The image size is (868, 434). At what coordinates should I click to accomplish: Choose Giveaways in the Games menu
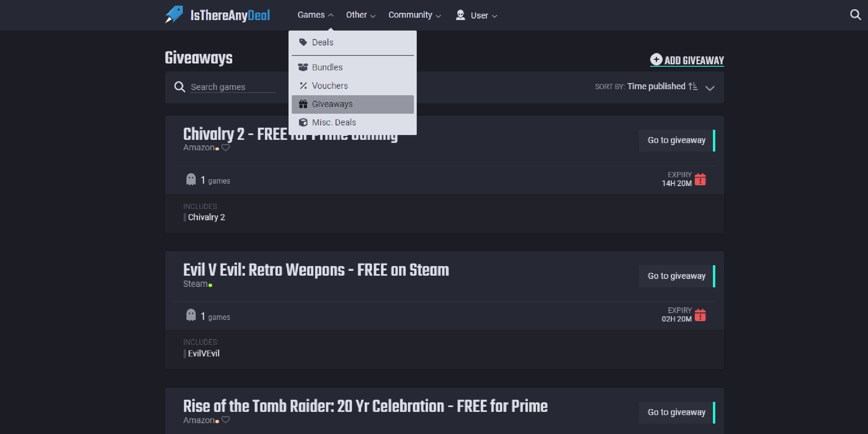click(x=353, y=104)
